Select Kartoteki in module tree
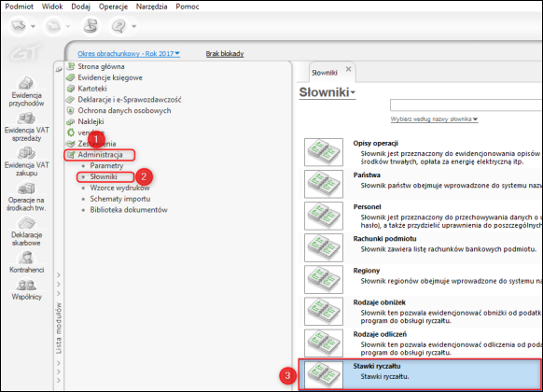Image resolution: width=543 pixels, height=392 pixels. click(92, 89)
